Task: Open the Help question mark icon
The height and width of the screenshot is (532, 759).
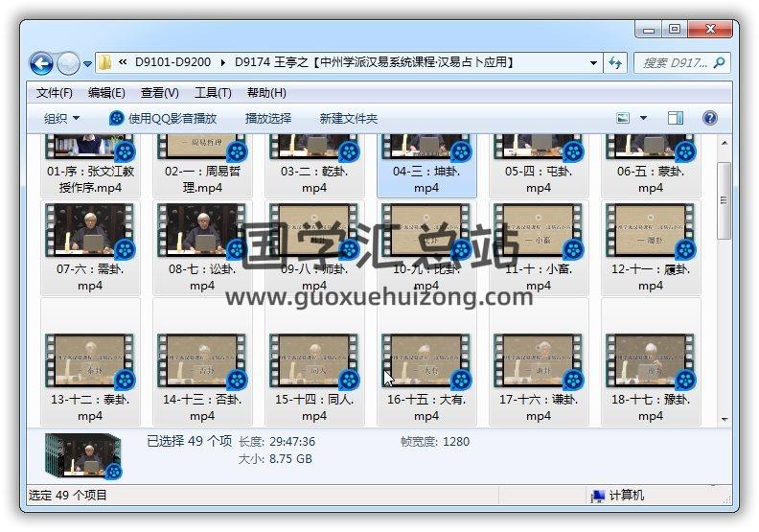Action: point(710,118)
